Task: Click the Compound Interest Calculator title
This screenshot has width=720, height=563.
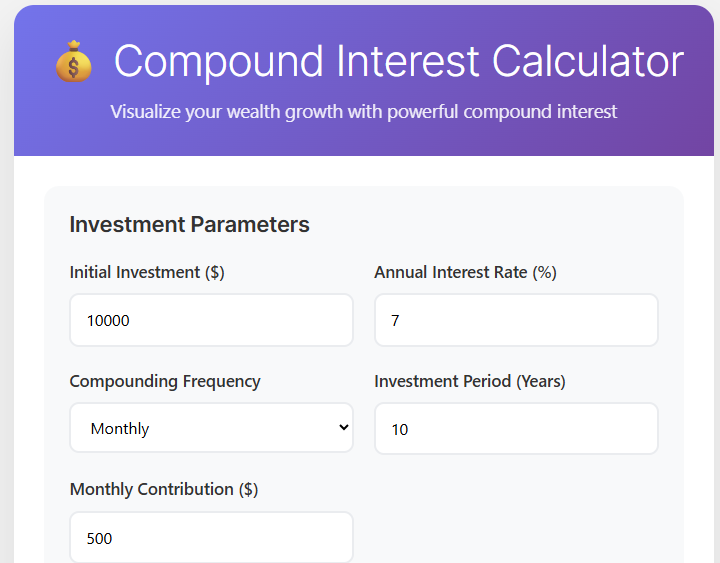Action: [x=399, y=61]
